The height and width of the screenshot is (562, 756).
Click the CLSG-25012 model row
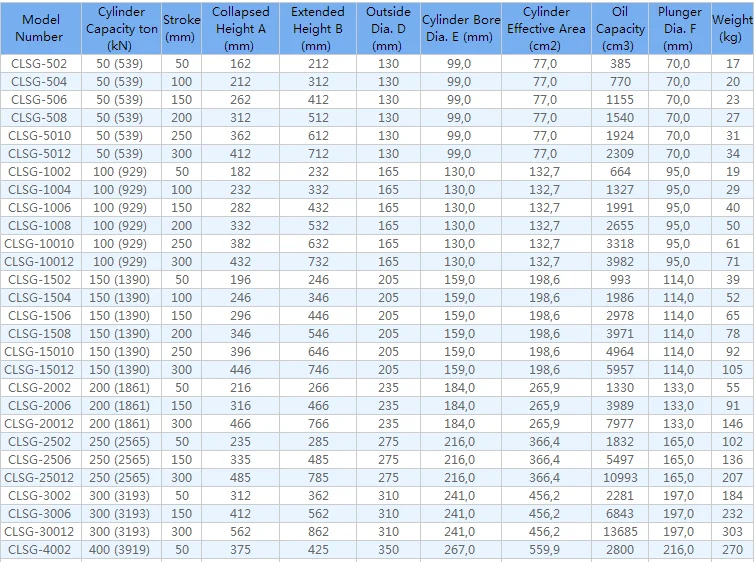(40, 478)
